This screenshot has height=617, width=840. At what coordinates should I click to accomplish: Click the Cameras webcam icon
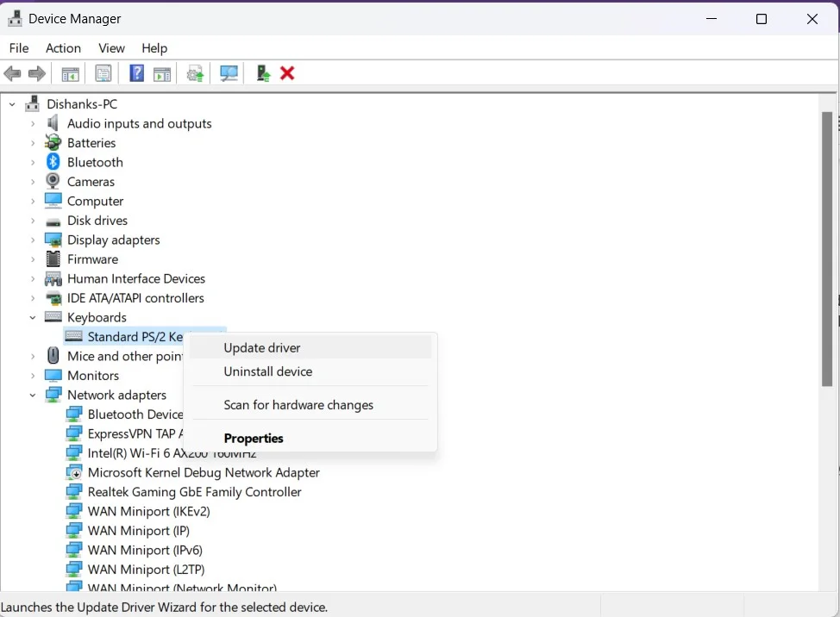pyautogui.click(x=53, y=181)
